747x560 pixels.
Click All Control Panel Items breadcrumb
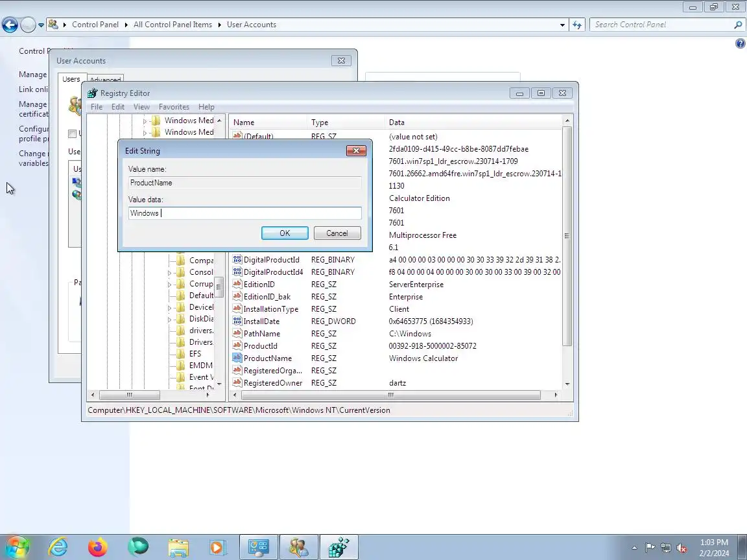[172, 25]
